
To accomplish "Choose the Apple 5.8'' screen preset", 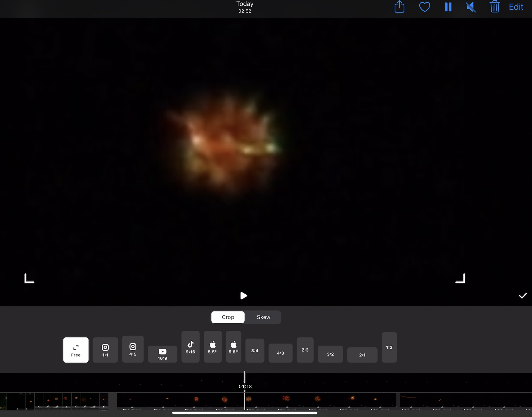I will click(x=234, y=347).
